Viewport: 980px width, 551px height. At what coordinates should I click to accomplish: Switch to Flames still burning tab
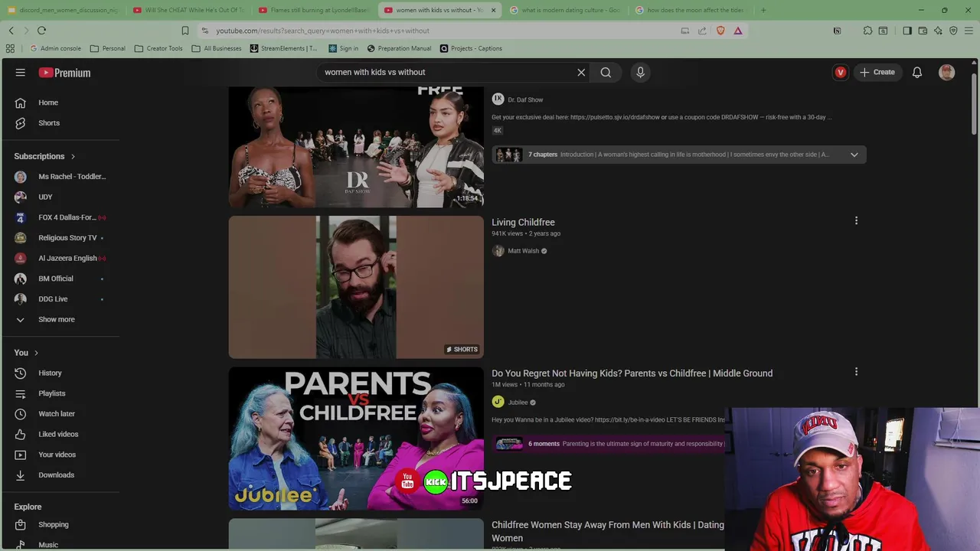tap(314, 10)
